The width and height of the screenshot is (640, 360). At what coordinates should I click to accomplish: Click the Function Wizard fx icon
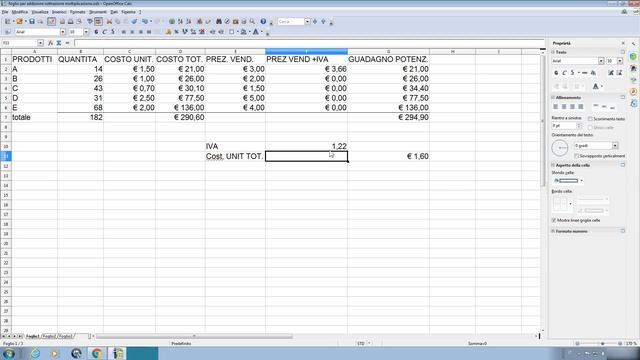pos(50,43)
